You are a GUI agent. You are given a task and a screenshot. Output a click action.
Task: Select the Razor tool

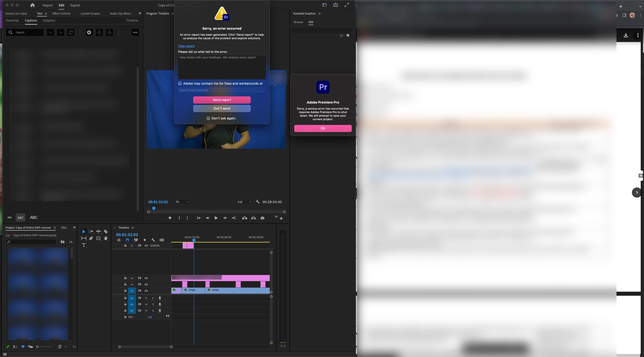tap(106, 232)
